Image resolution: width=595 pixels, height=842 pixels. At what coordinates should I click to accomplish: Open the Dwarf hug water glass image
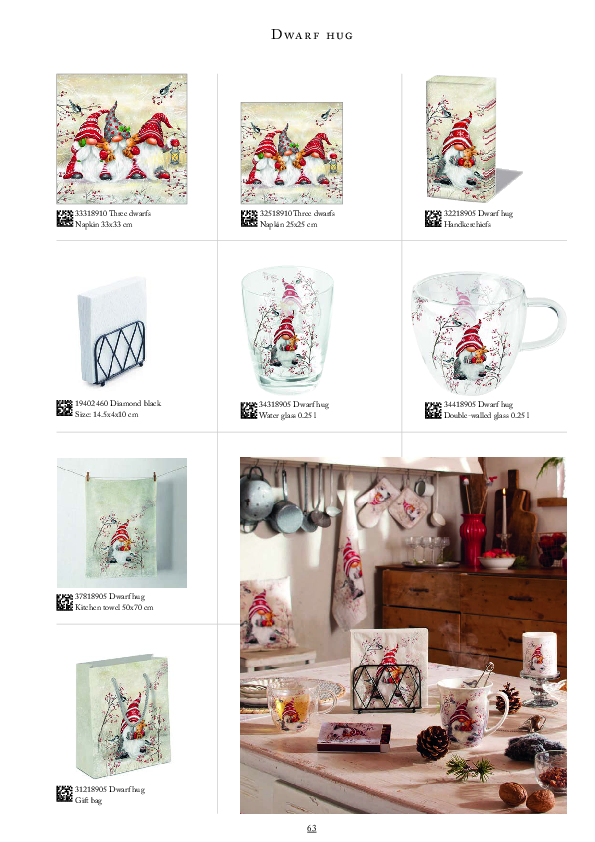click(x=287, y=330)
